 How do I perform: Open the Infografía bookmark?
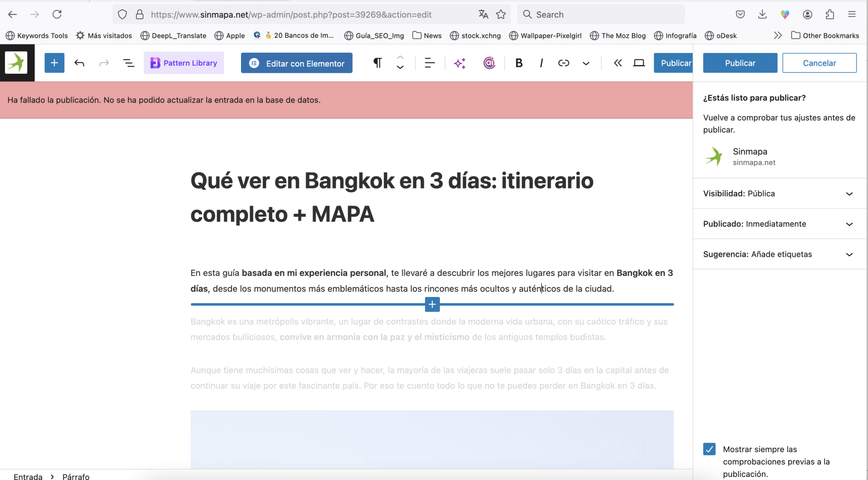[x=675, y=36]
